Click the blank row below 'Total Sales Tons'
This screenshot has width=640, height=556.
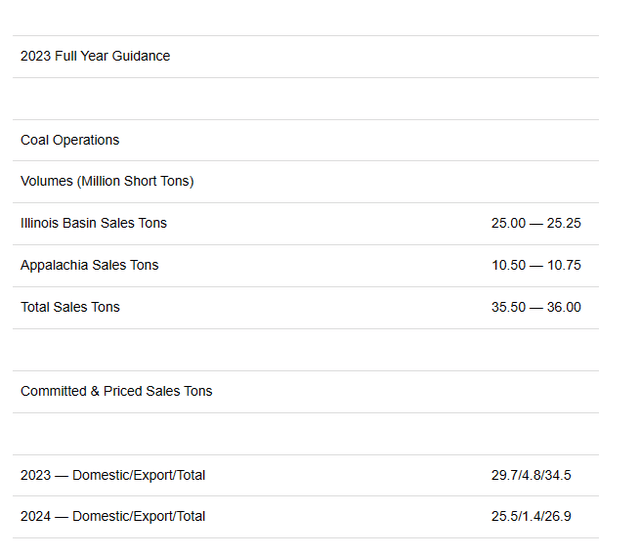[x=306, y=349]
